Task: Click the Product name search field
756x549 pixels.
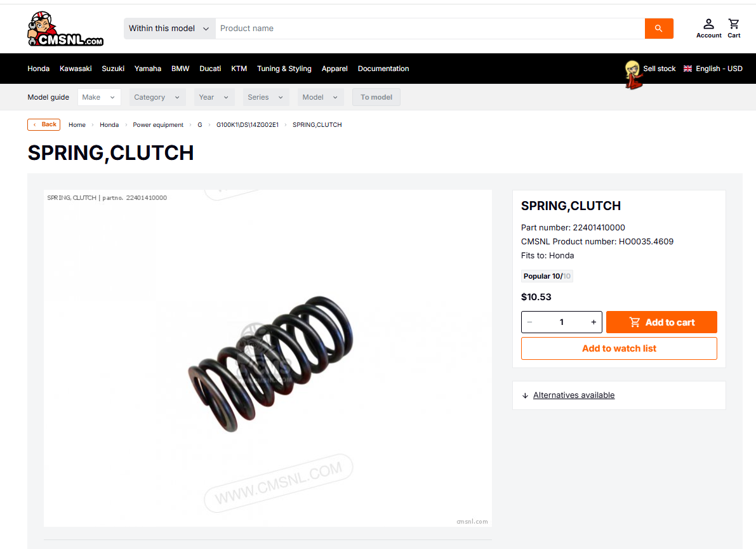Action: [430, 29]
